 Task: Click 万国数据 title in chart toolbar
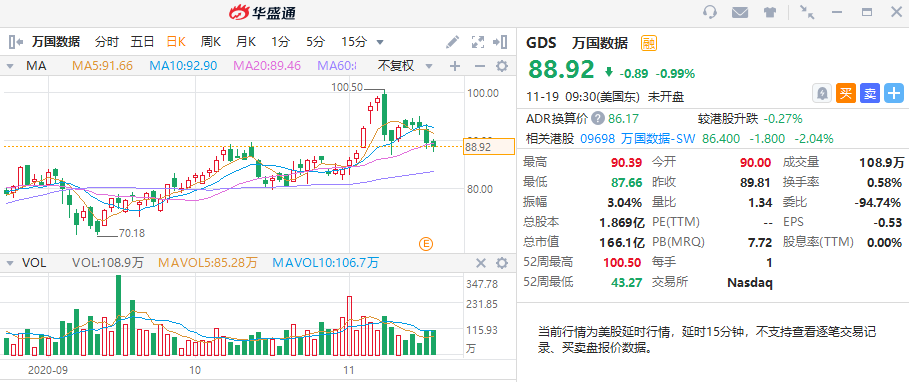pyautogui.click(x=56, y=42)
